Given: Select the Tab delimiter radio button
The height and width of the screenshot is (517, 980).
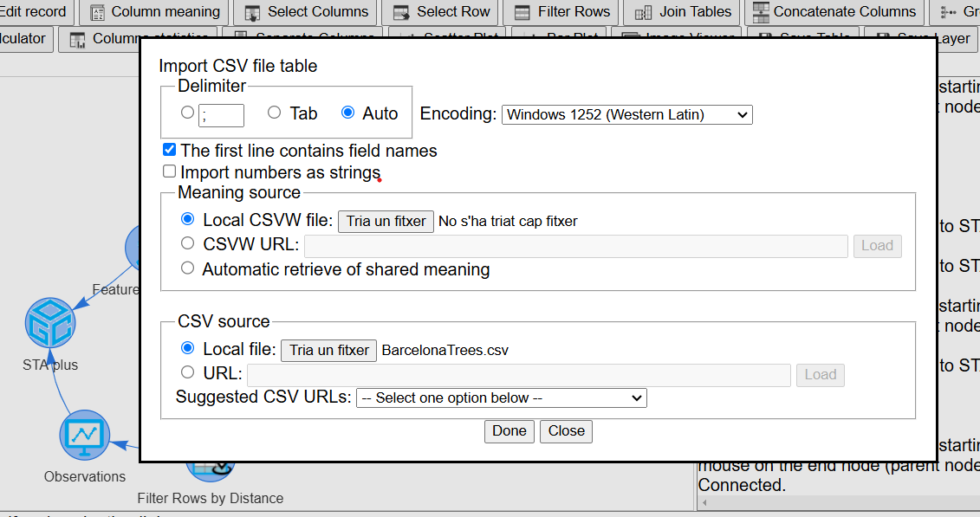Looking at the screenshot, I should coord(274,113).
